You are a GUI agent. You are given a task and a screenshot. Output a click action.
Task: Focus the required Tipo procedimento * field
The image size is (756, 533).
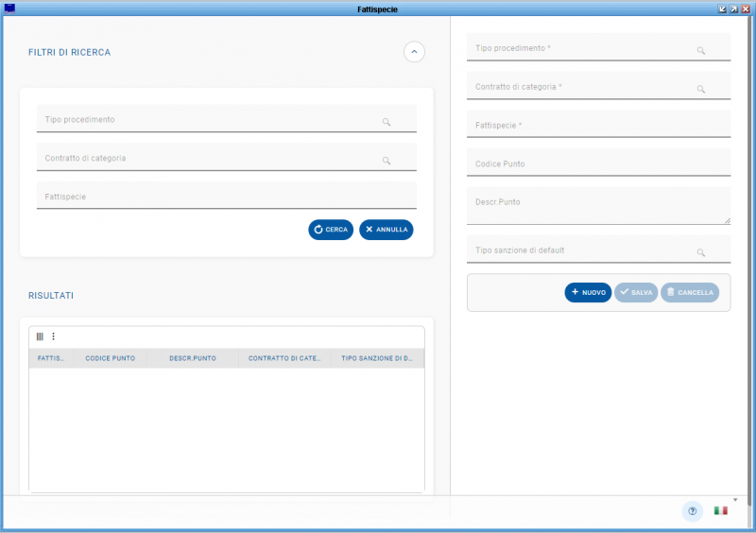tap(598, 47)
